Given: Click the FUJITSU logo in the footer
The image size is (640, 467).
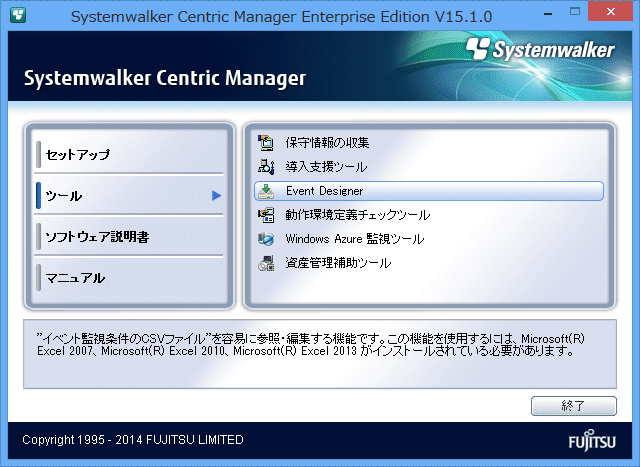Looking at the screenshot, I should [592, 440].
